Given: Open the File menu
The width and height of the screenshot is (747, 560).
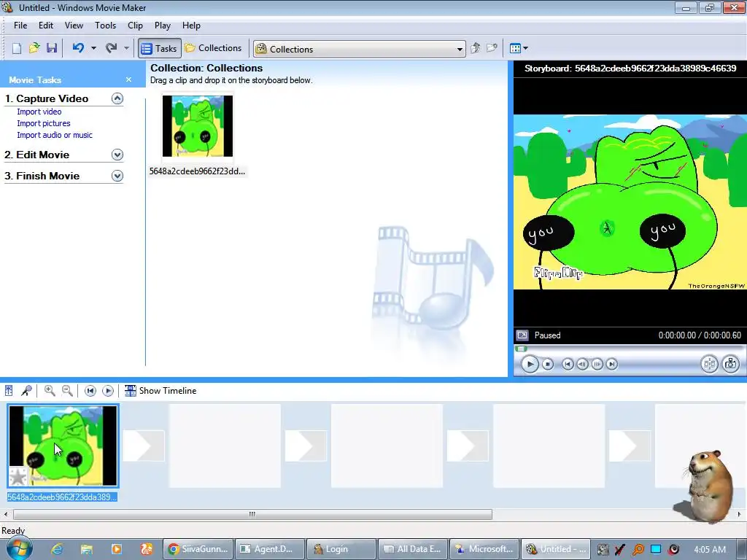Looking at the screenshot, I should [20, 26].
